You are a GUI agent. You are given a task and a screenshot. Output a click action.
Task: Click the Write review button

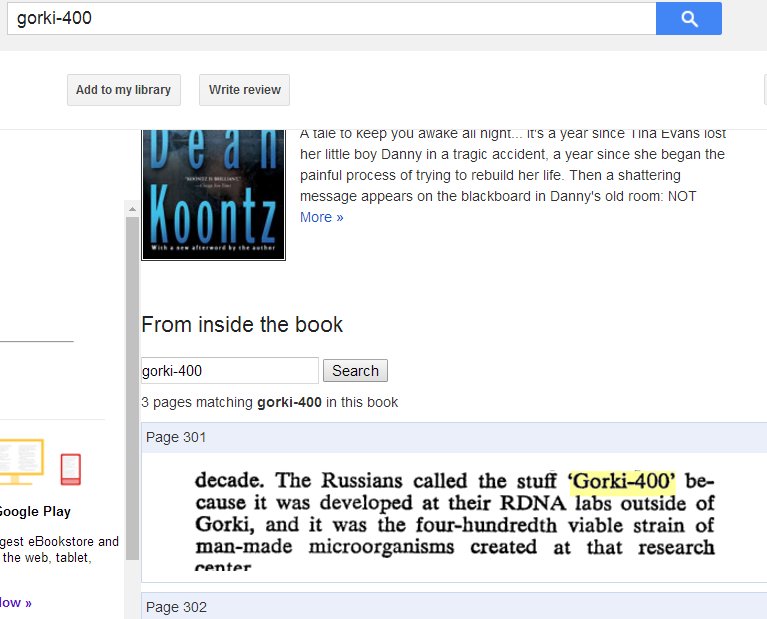click(x=244, y=90)
